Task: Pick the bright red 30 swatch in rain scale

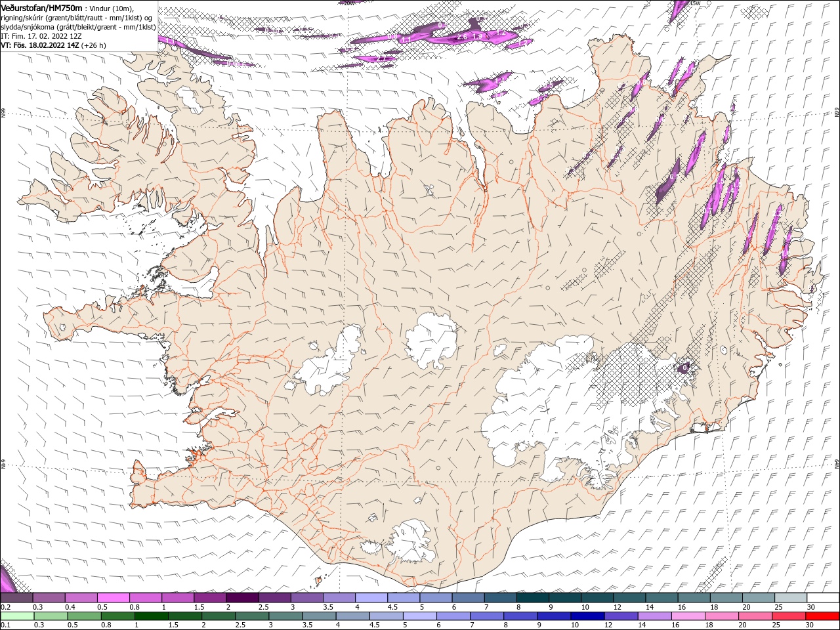Action: pyautogui.click(x=822, y=616)
